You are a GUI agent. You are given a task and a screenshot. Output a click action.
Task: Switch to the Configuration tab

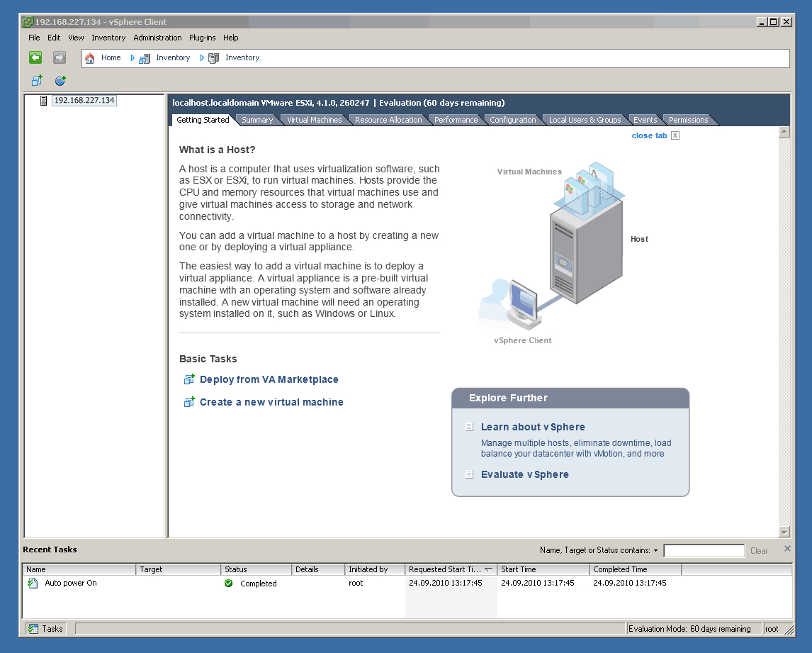pyautogui.click(x=513, y=121)
